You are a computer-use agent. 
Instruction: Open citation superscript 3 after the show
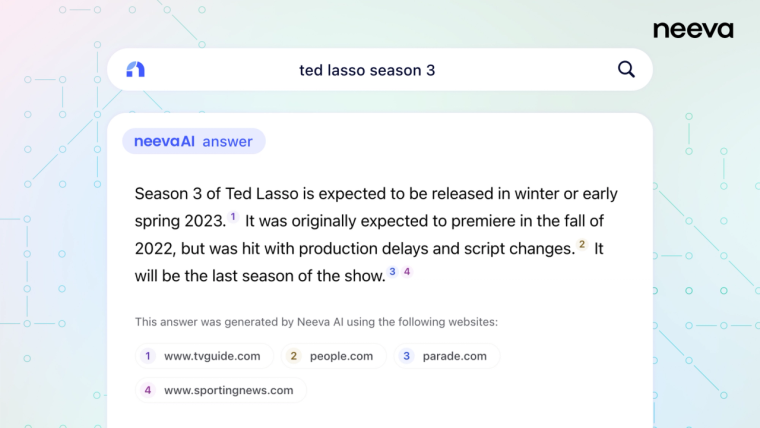393,271
